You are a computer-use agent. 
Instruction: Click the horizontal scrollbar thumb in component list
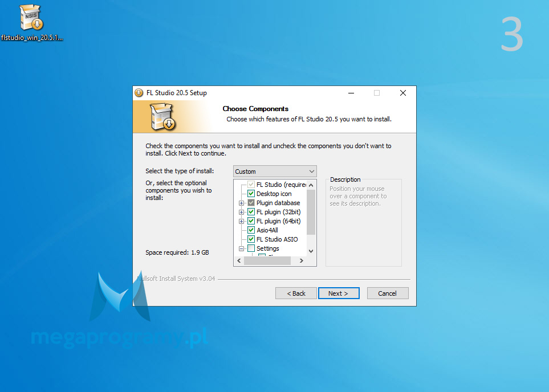[x=267, y=261]
